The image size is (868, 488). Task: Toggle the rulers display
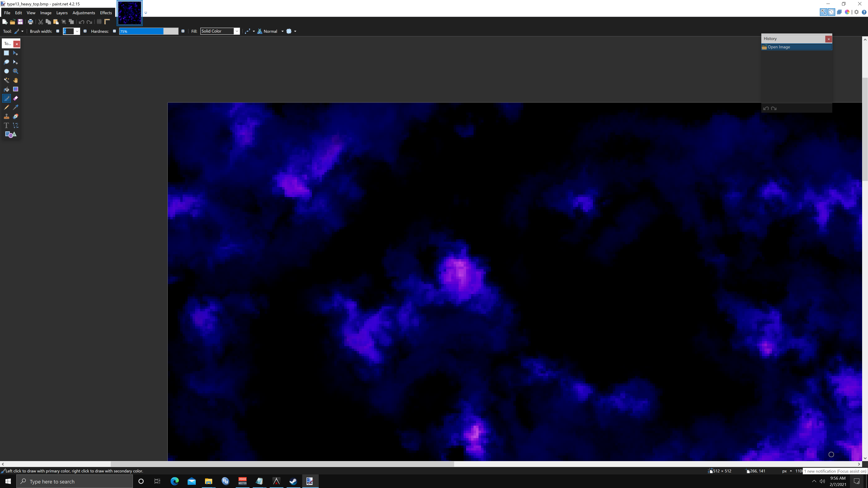click(x=107, y=22)
